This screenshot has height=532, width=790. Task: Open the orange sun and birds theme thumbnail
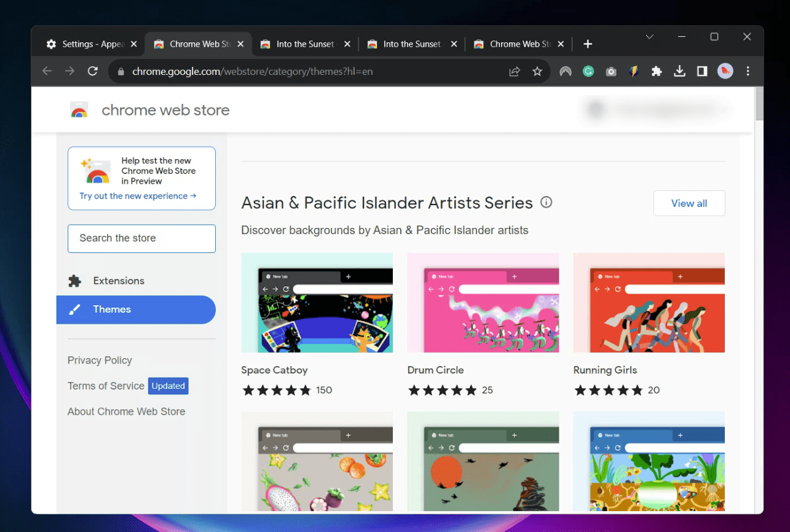483,462
